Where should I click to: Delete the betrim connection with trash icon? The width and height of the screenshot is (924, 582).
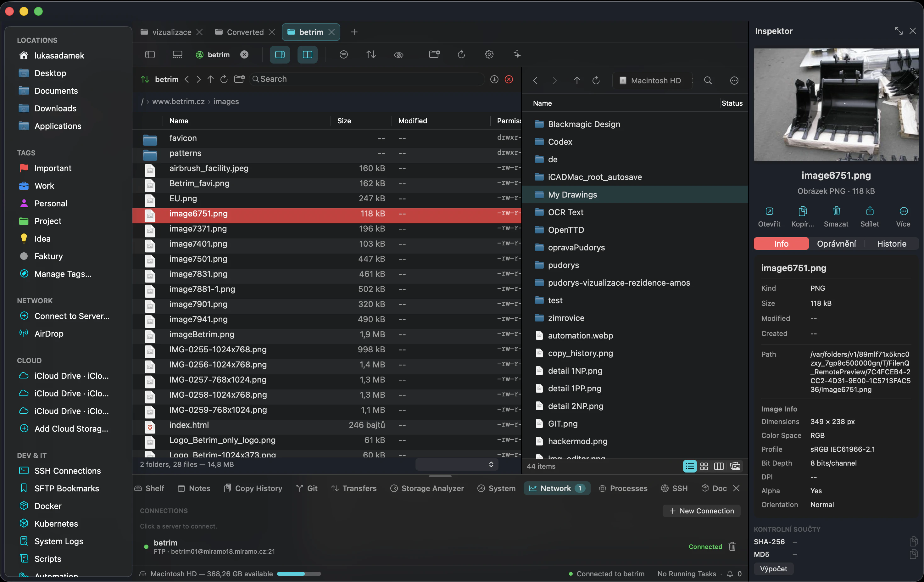[732, 546]
